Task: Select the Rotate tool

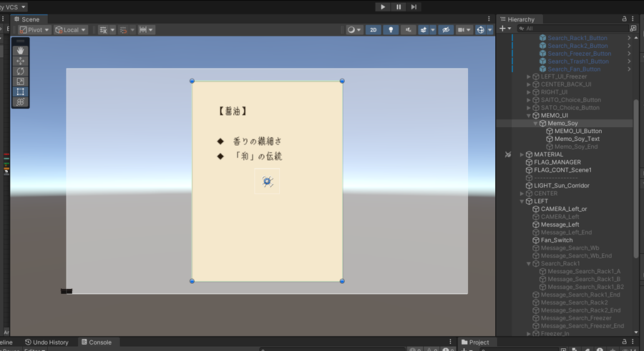Action: pyautogui.click(x=20, y=71)
